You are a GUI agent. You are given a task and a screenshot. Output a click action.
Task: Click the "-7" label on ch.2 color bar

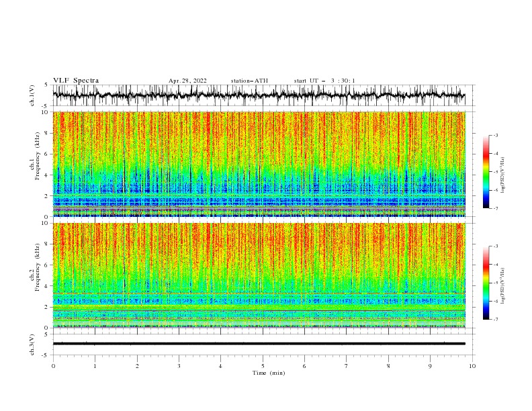496,319
